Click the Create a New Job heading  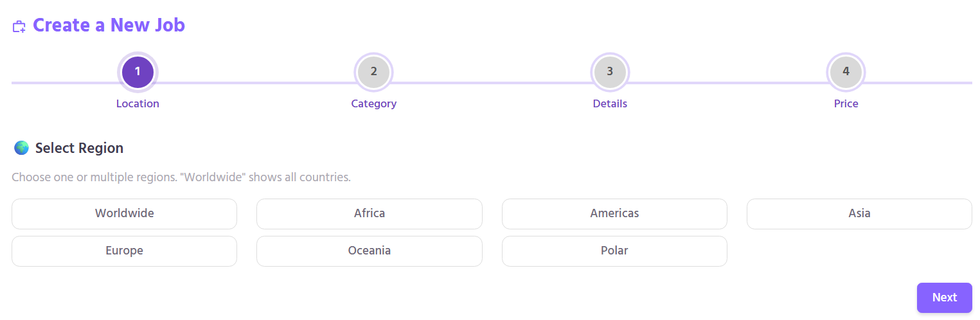109,25
